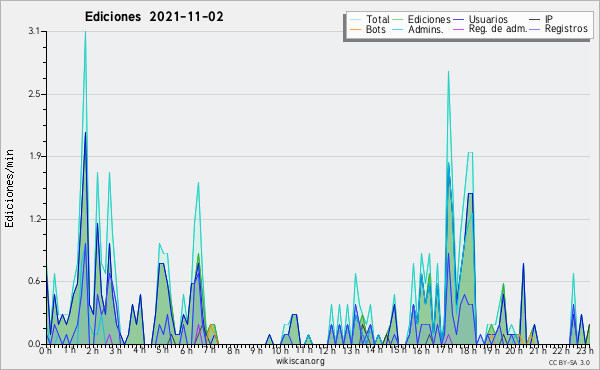Click the 'Ediciones' legend label
This screenshot has width=600, height=370.
coord(429,19)
